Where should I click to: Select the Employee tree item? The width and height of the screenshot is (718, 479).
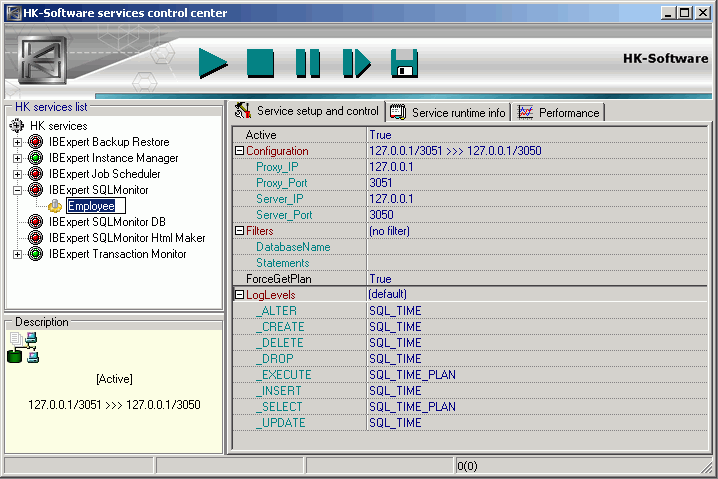click(96, 206)
